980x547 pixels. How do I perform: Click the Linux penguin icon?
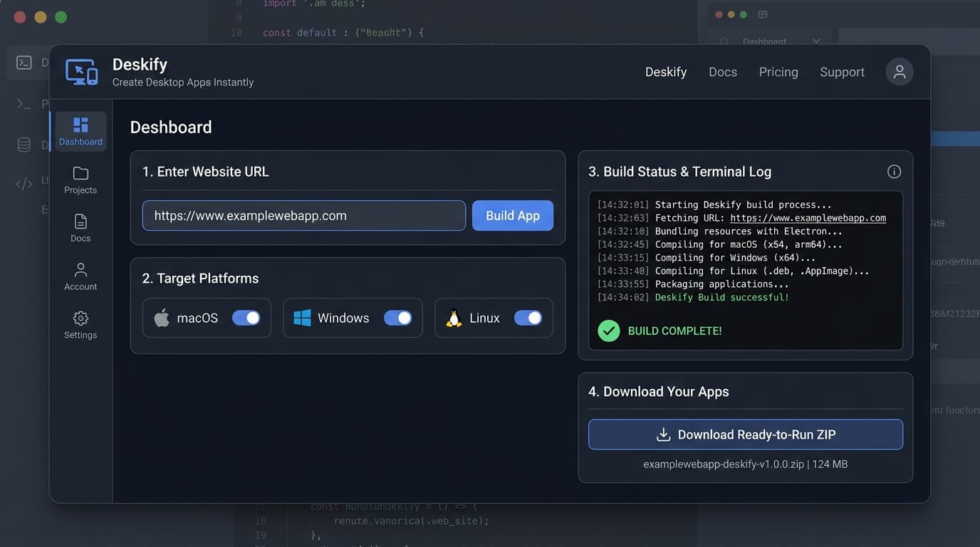pyautogui.click(x=454, y=318)
